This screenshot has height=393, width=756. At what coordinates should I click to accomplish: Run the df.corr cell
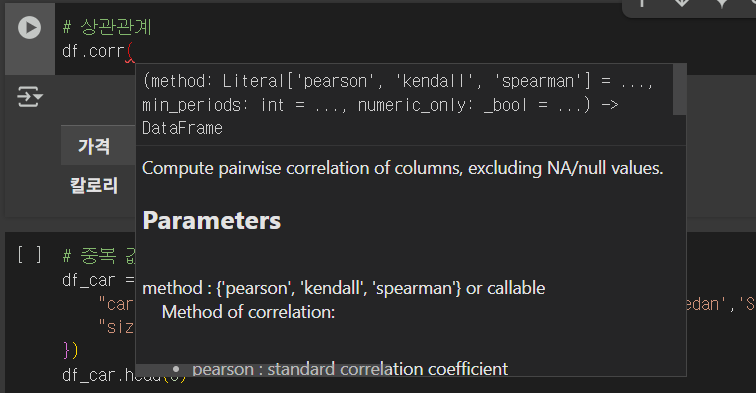click(29, 27)
